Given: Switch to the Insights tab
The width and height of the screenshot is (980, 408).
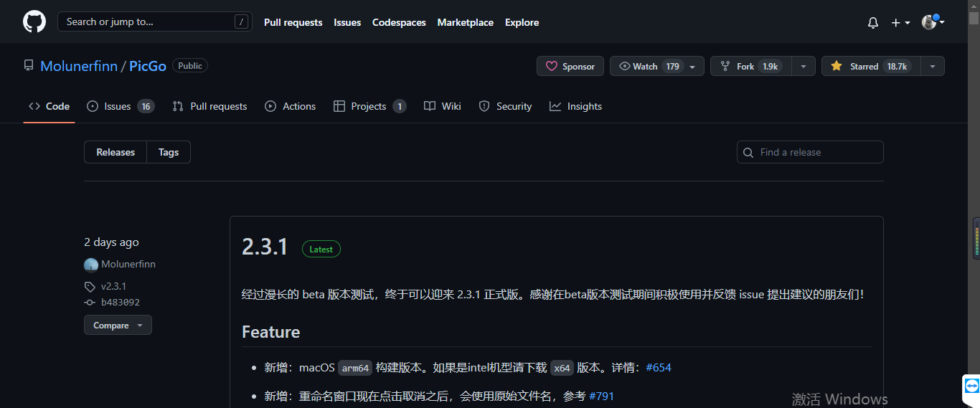Looking at the screenshot, I should [x=575, y=106].
